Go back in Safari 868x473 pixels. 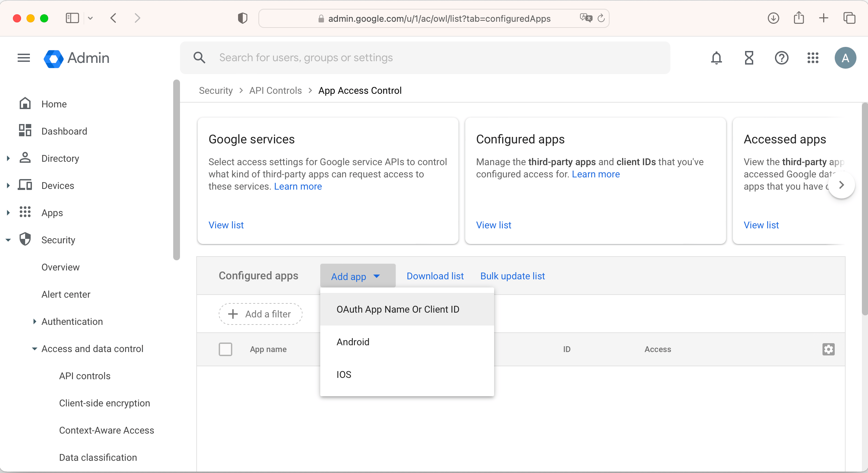114,18
